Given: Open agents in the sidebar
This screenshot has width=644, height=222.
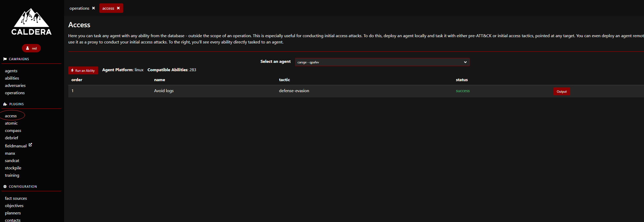Looking at the screenshot, I should click(x=11, y=71).
